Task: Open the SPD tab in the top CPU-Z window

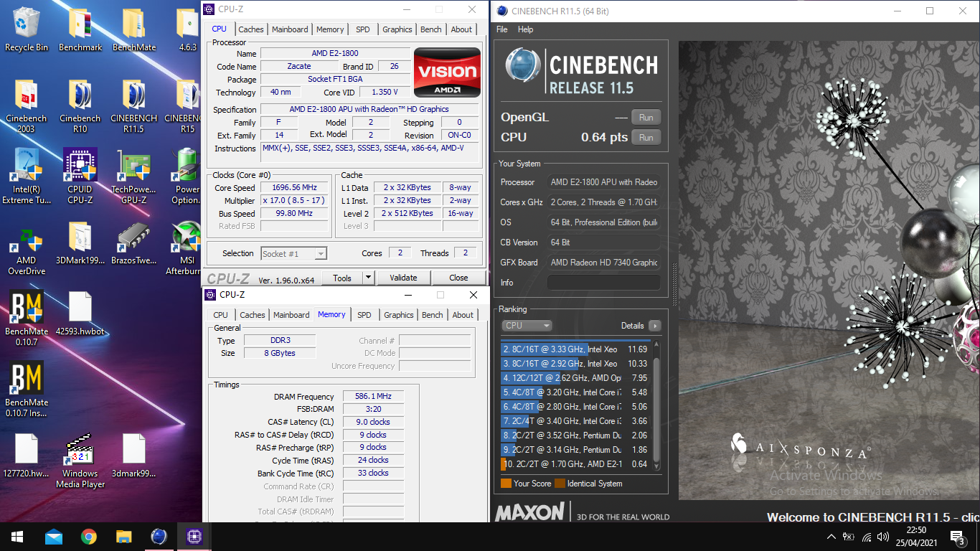Action: tap(363, 29)
